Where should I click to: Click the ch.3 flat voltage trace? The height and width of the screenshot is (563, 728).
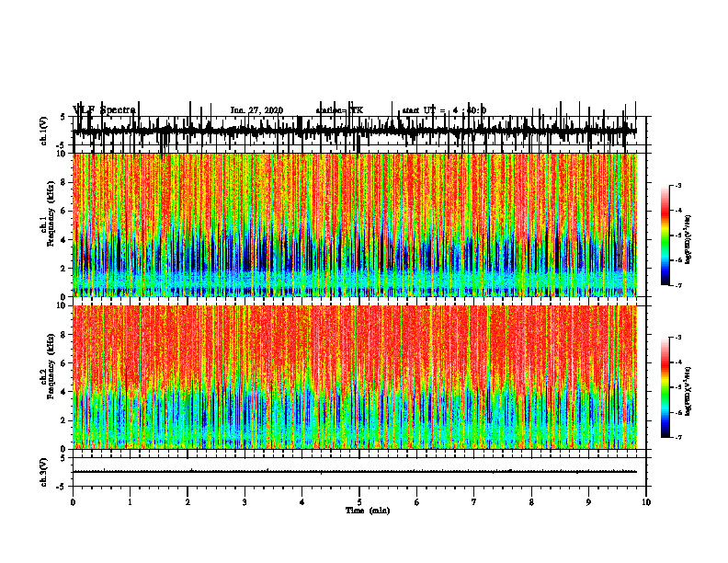pos(355,472)
